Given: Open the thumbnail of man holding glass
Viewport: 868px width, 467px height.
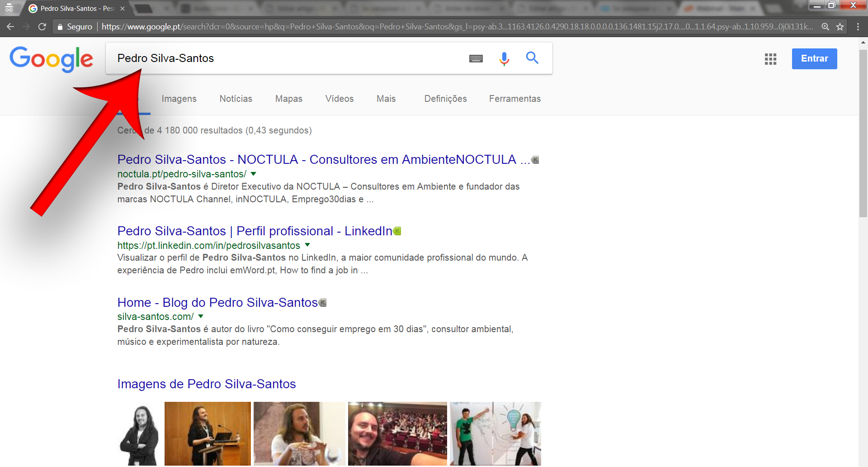Looking at the screenshot, I should click(299, 434).
